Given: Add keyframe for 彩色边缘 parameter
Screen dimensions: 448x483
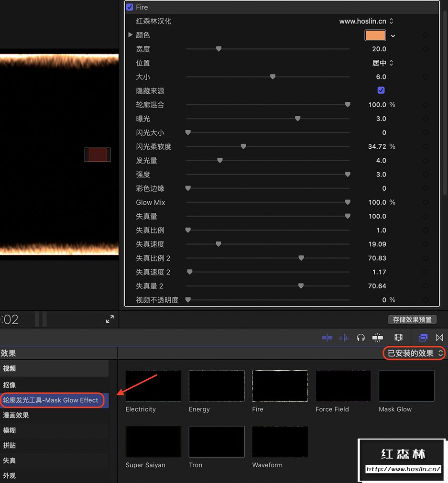Looking at the screenshot, I should click(426, 188).
